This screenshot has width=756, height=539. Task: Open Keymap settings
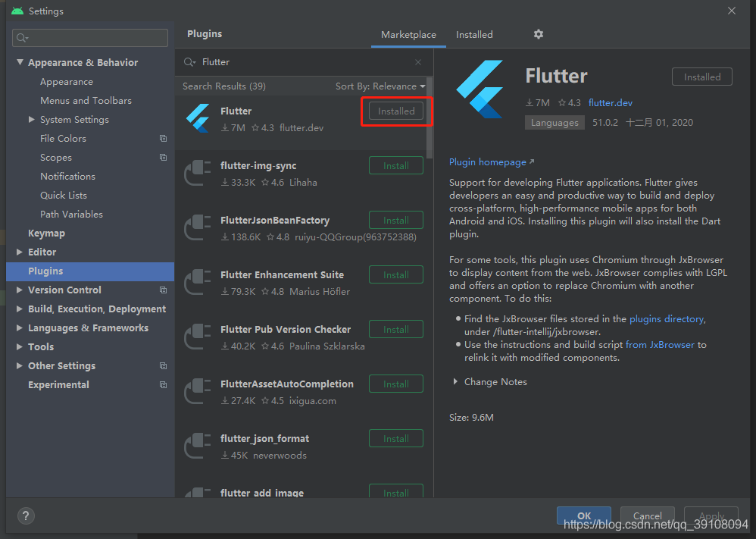click(x=46, y=233)
